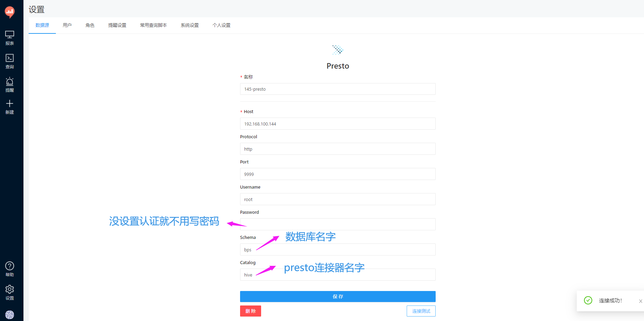The width and height of the screenshot is (644, 321).
Task: Open the 常用查询脚本 tab
Action: click(153, 25)
